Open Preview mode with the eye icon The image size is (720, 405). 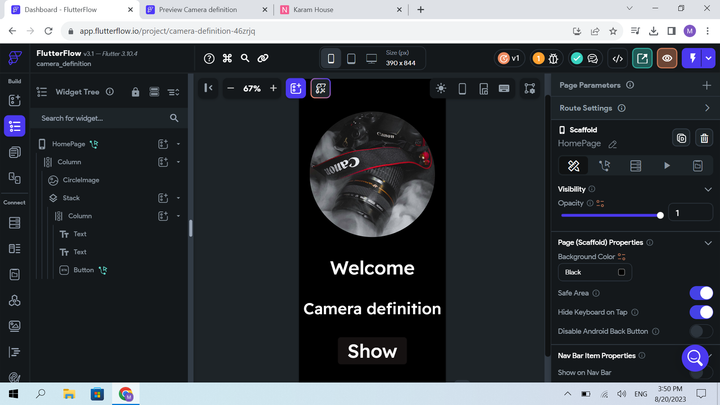667,59
